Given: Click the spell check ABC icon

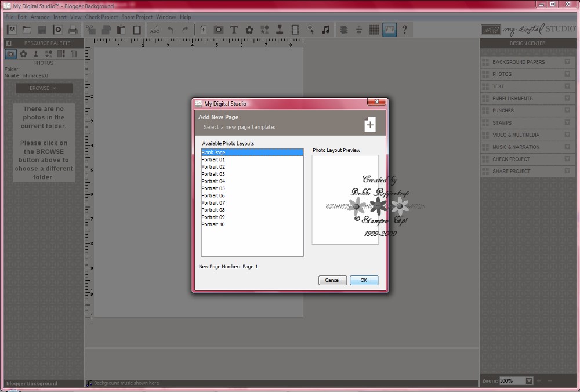Looking at the screenshot, I should coord(155,30).
